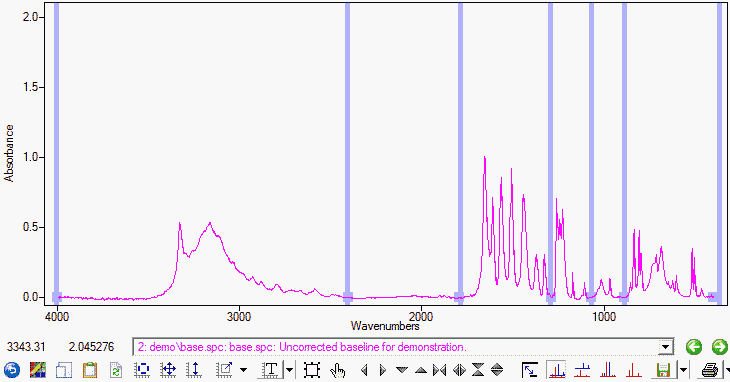Click the 1.0 tick label on y-axis
The image size is (730, 382).
[31, 157]
